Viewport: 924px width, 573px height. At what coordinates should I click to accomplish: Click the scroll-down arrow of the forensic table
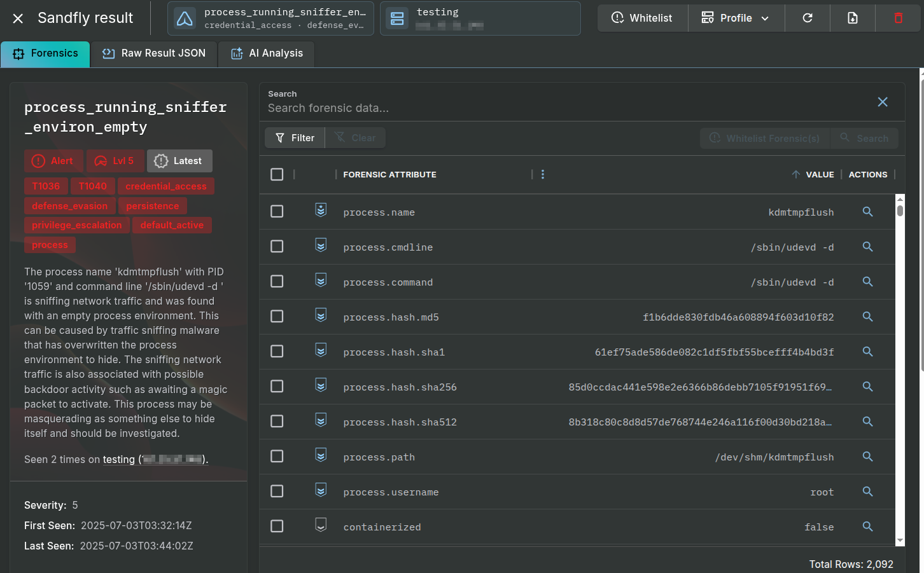(900, 541)
